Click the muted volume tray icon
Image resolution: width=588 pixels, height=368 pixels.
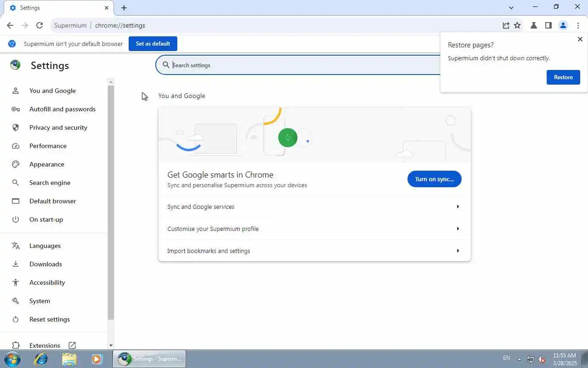542,359
